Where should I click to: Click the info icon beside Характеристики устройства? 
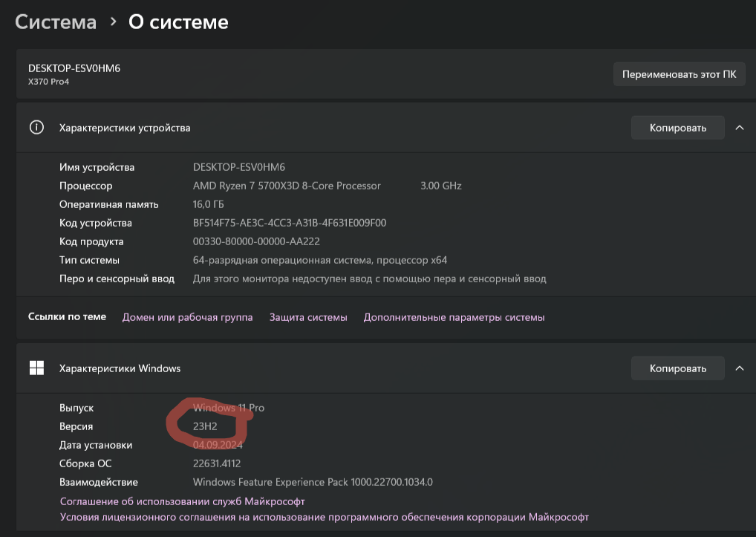[36, 128]
